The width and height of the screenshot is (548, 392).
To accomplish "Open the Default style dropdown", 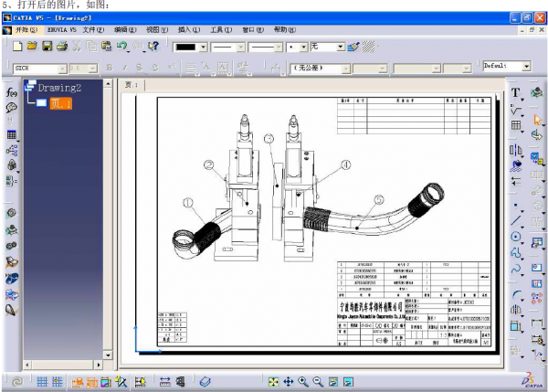I will point(526,67).
